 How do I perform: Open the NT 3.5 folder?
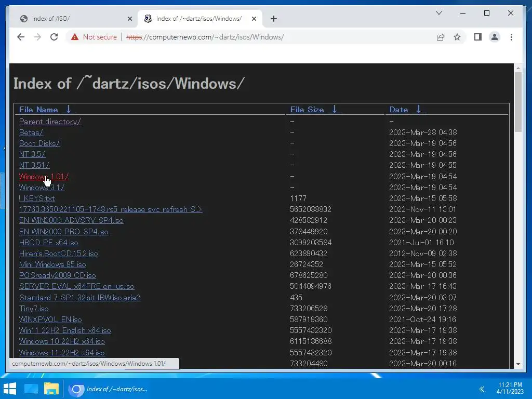(32, 154)
